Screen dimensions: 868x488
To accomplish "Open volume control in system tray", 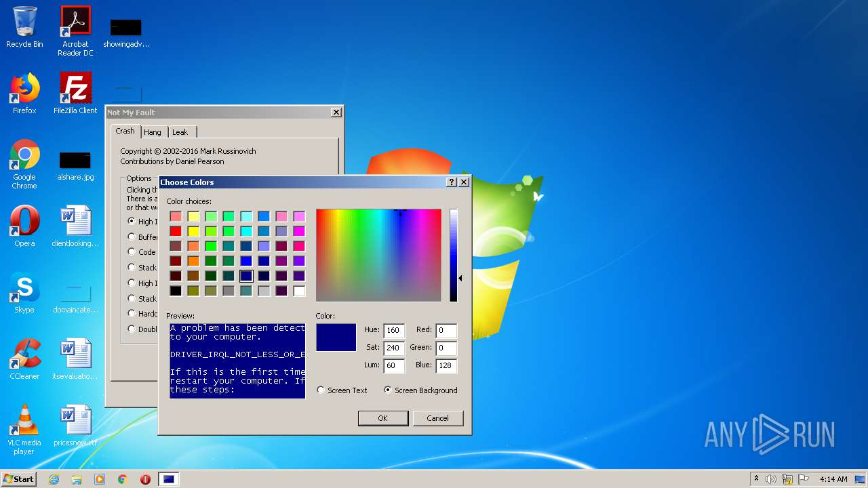I will [771, 479].
